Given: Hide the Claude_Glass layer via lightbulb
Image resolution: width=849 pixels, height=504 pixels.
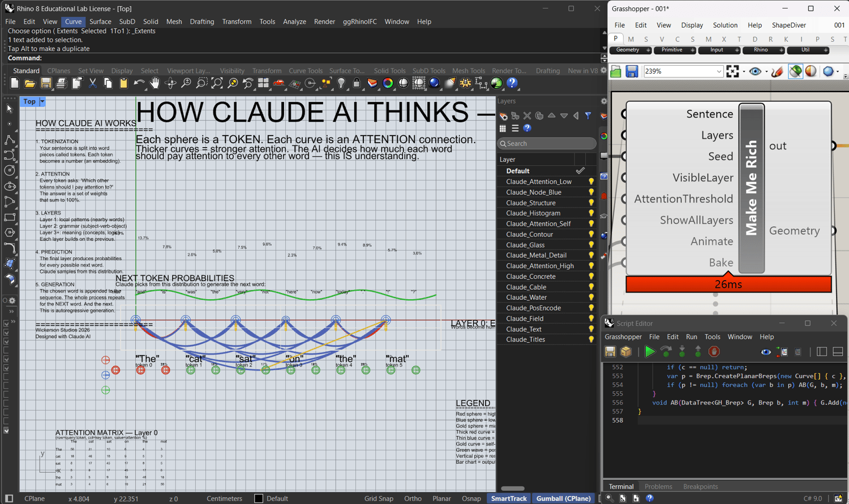Looking at the screenshot, I should coord(591,245).
